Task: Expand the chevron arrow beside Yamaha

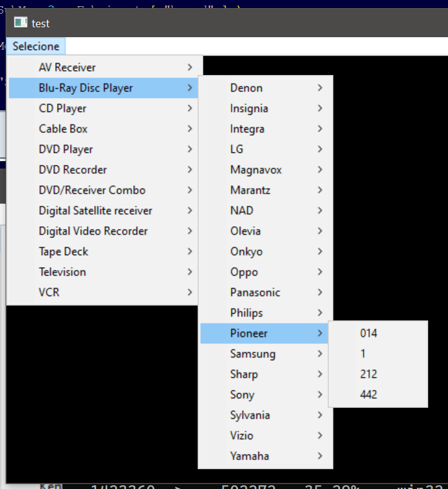Action: tap(320, 456)
